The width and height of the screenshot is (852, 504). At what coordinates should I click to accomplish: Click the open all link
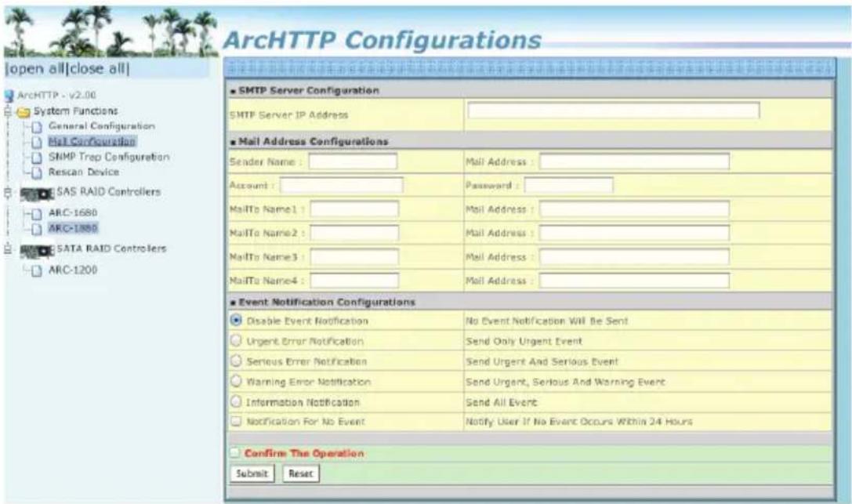[36, 69]
